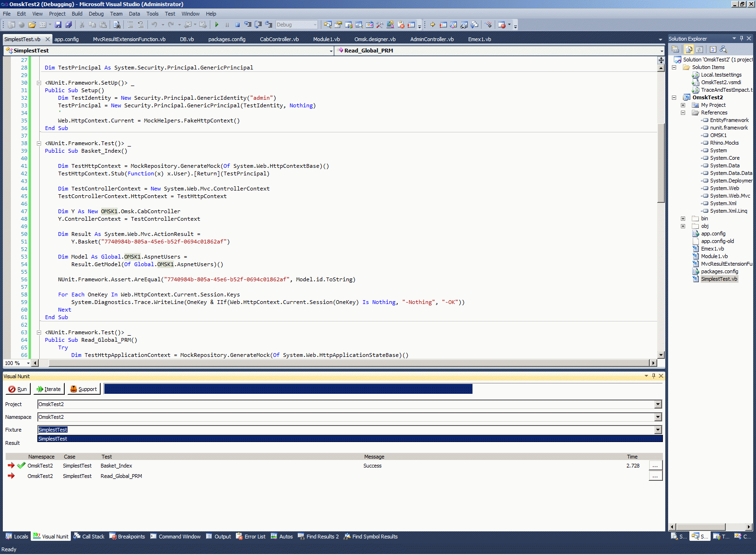Collapse the Read_Global_PRM sub outline in the editor
Image resolution: width=756 pixels, height=555 pixels.
[x=39, y=332]
